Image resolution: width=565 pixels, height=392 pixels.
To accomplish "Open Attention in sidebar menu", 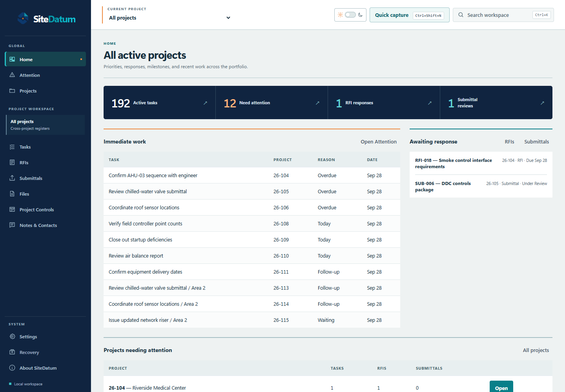I will click(45, 75).
